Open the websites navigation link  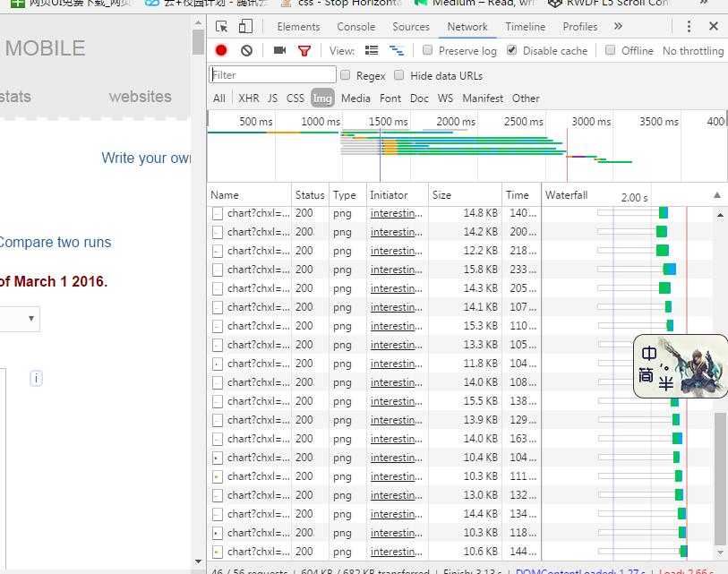click(x=140, y=97)
